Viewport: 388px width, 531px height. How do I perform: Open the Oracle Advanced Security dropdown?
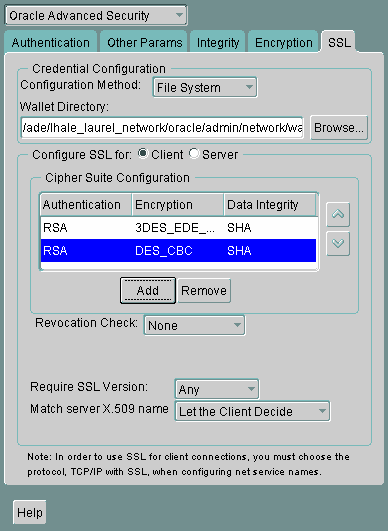[96, 15]
